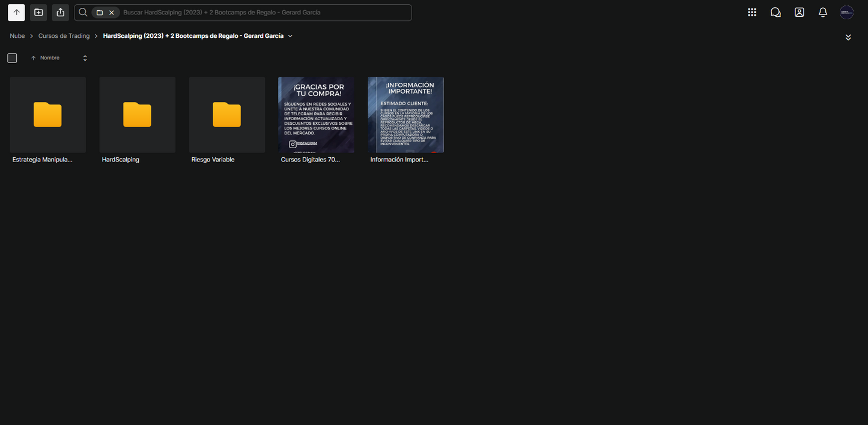Open the Riesgo Variable folder icon

[226, 115]
